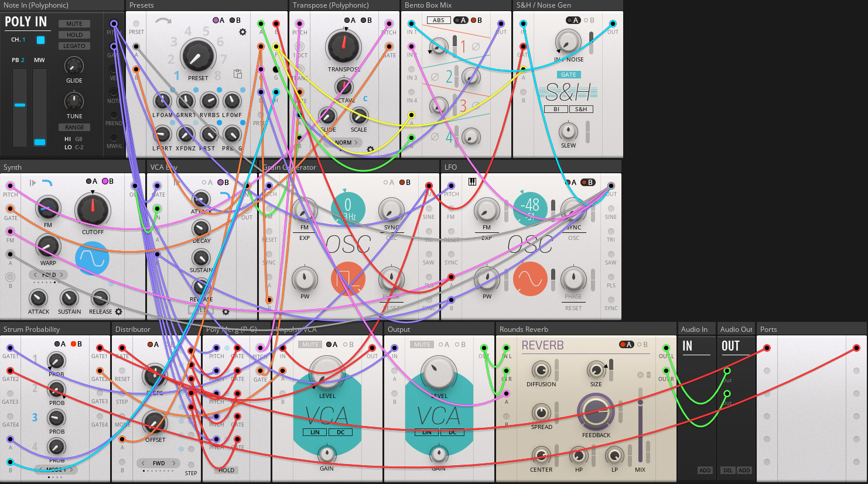Click ADD in the Audio In block

tap(705, 471)
